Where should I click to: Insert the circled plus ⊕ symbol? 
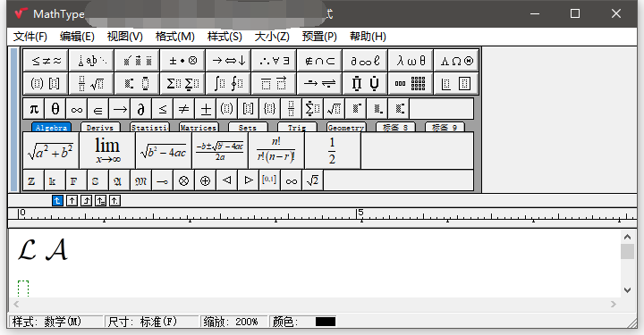click(x=205, y=180)
